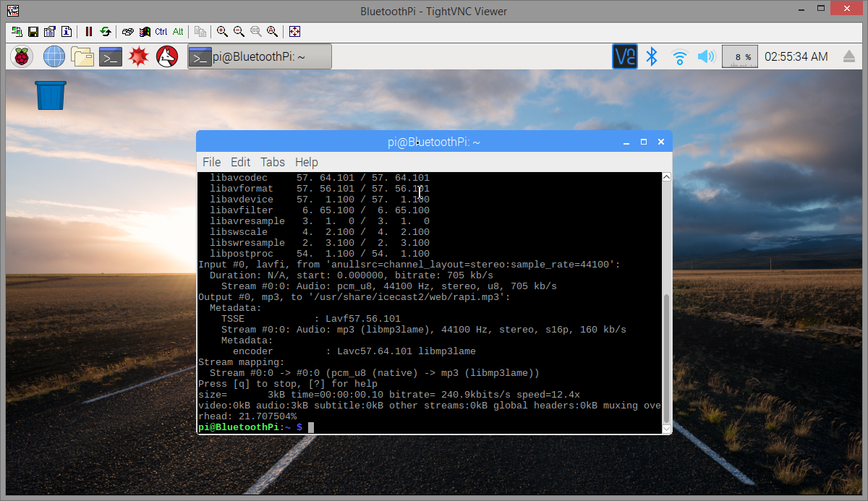Refresh the remote screen
The width and height of the screenshot is (868, 501).
pos(106,32)
